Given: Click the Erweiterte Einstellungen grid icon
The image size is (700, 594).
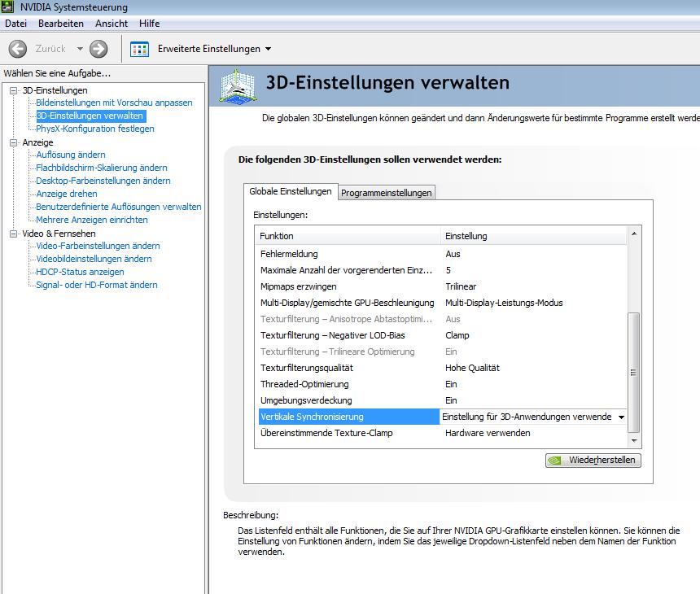Looking at the screenshot, I should 139,49.
